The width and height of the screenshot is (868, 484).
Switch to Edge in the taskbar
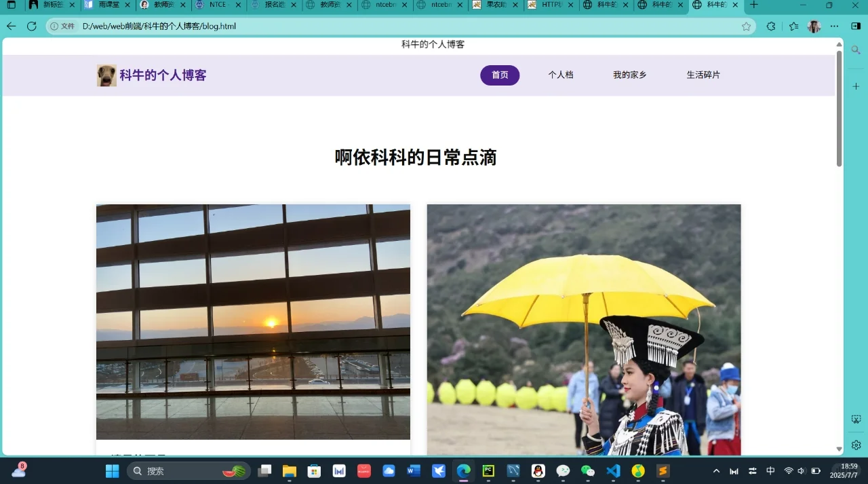coord(464,471)
